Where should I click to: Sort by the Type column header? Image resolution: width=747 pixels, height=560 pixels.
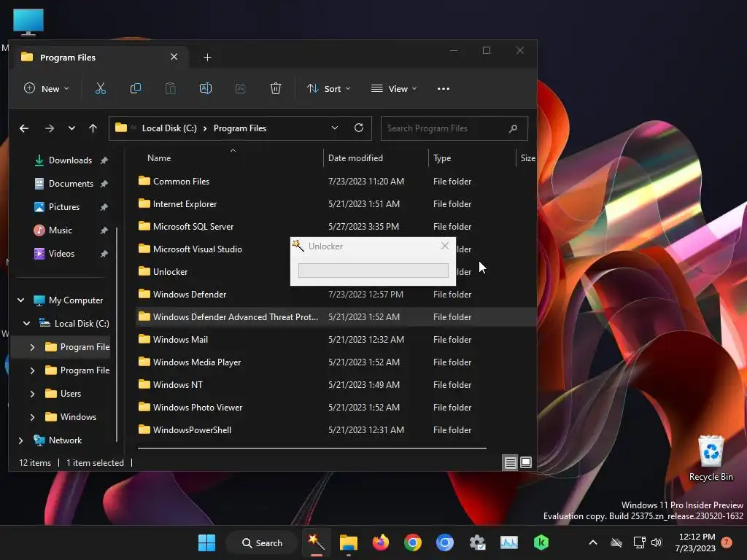click(x=442, y=158)
